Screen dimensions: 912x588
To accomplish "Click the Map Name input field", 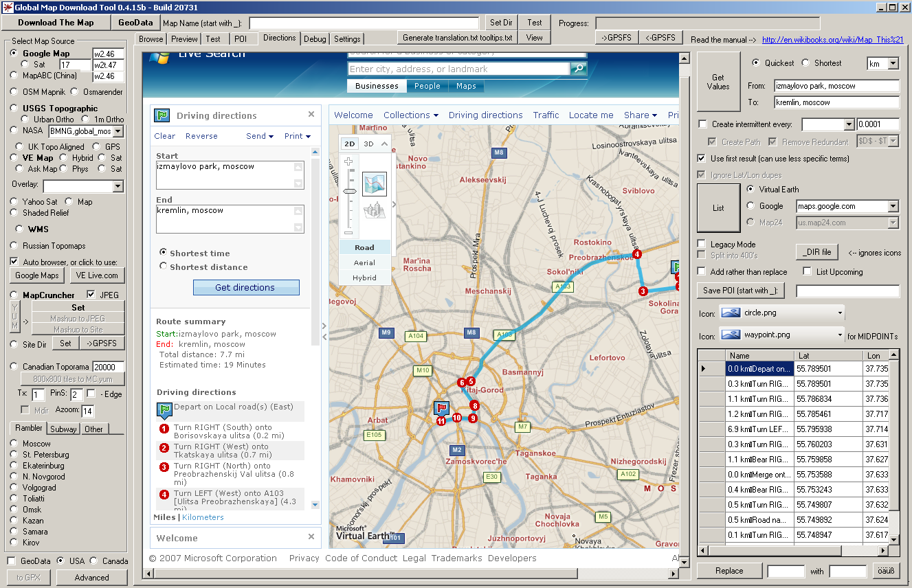I will point(364,23).
